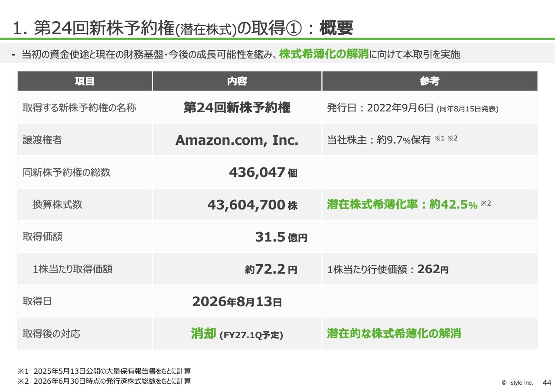Click the 約72.2 円 per-share value

tap(271, 269)
